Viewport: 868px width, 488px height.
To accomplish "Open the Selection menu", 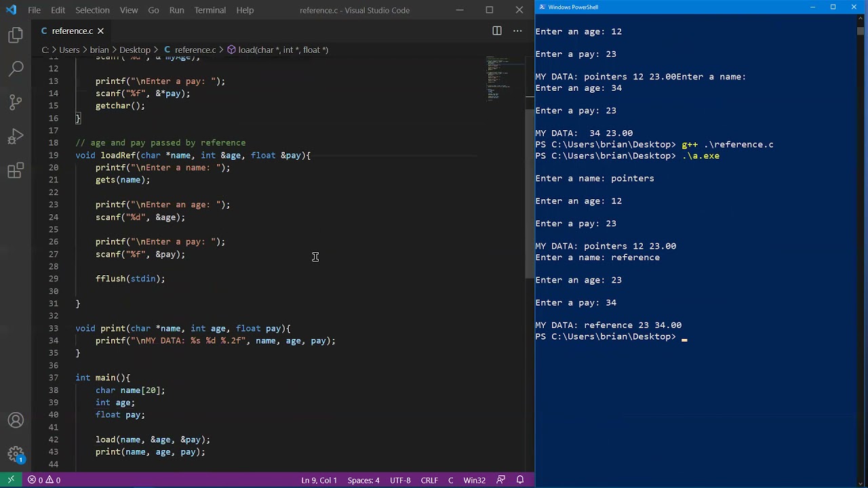I will [x=92, y=10].
